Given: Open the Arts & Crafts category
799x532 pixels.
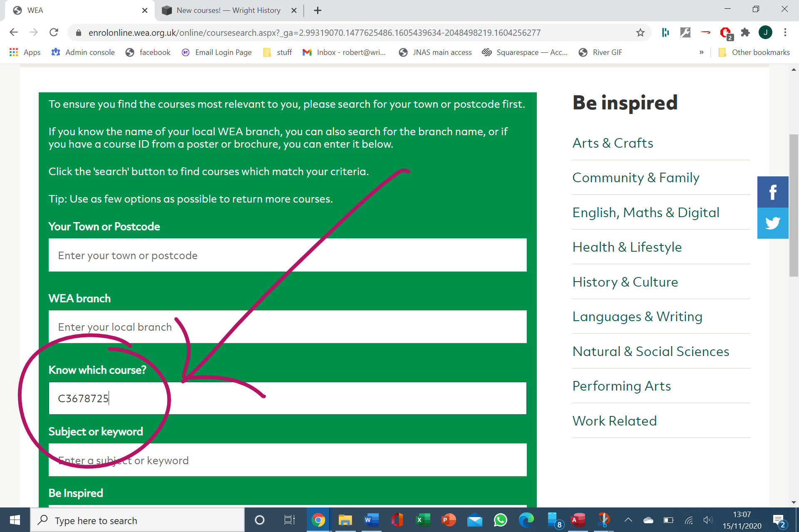Looking at the screenshot, I should [613, 143].
